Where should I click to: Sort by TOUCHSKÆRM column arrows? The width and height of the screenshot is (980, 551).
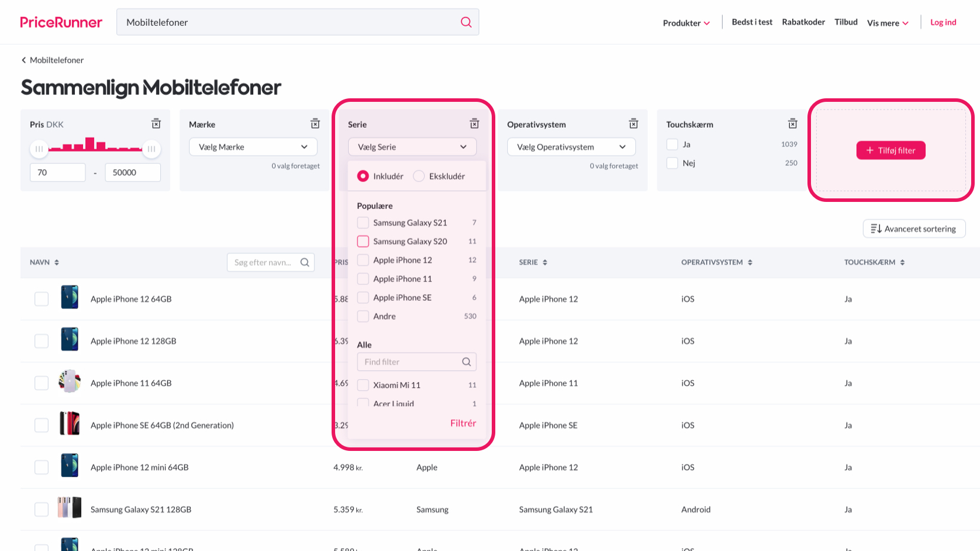coord(902,263)
